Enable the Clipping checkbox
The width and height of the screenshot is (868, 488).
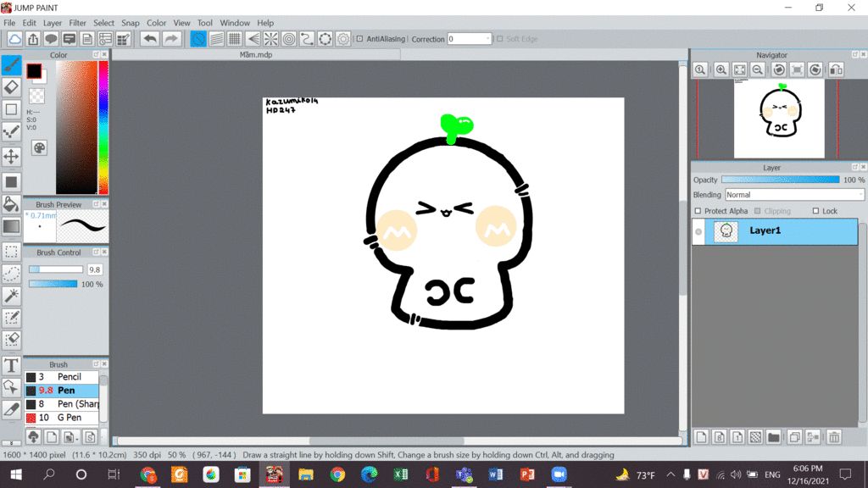click(x=758, y=211)
